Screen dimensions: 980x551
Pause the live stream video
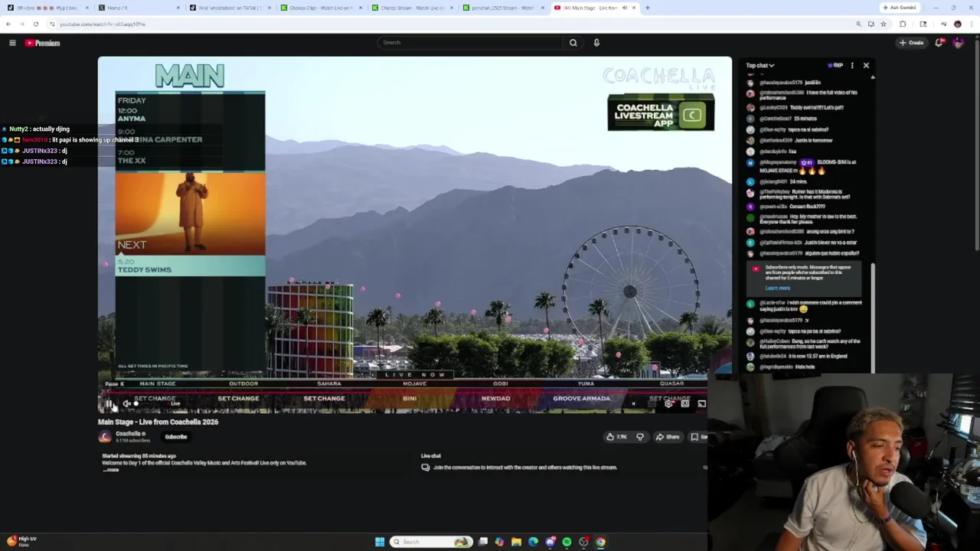tap(109, 404)
